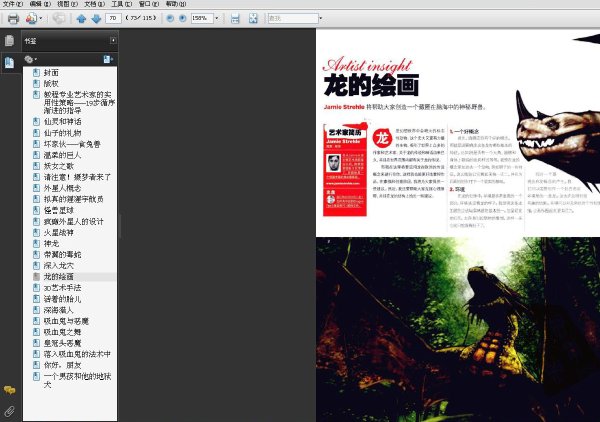This screenshot has width=600, height=422.
Task: Jump to the 吸血鬼与恶魔 bookmark
Action: pyautogui.click(x=66, y=321)
